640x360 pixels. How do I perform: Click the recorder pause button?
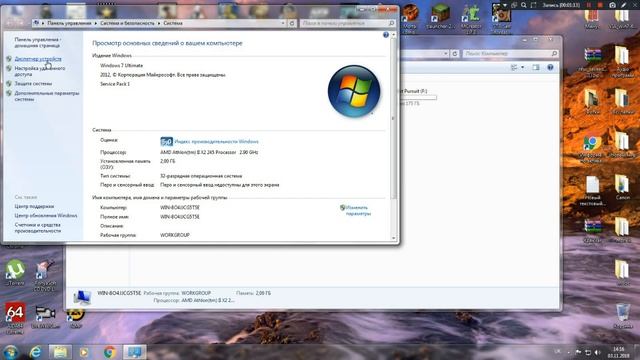click(x=589, y=5)
